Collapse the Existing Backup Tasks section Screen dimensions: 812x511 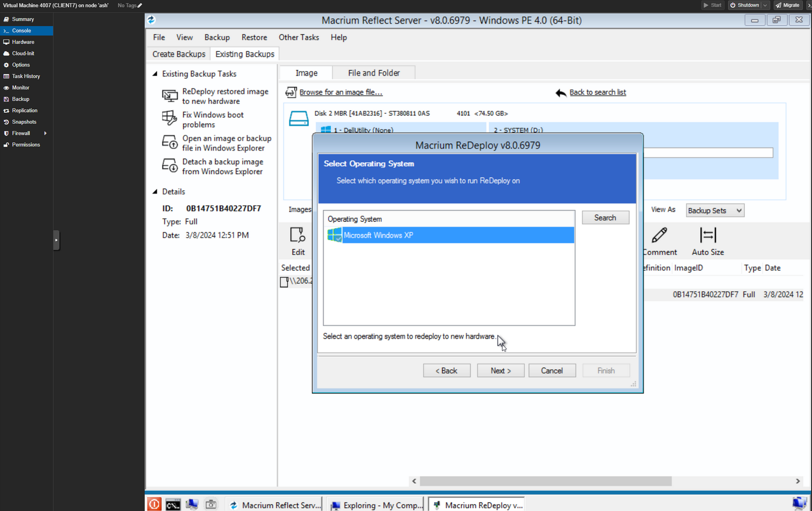coord(155,74)
